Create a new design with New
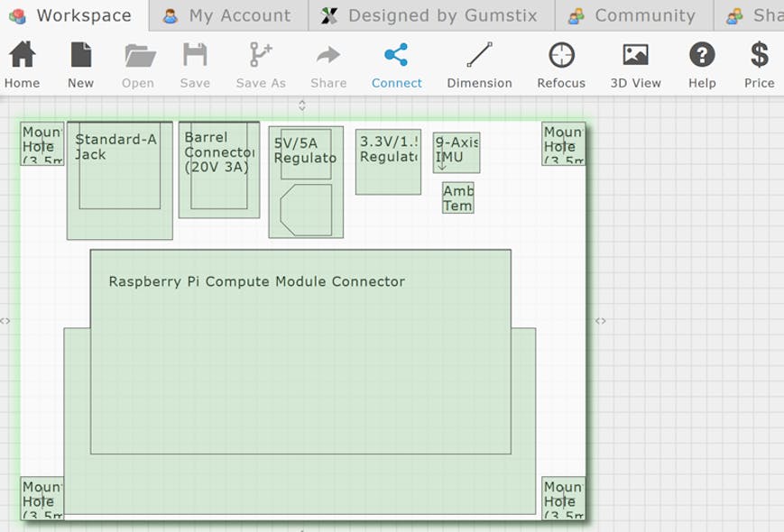Image resolution: width=784 pixels, height=532 pixels. pos(80,64)
